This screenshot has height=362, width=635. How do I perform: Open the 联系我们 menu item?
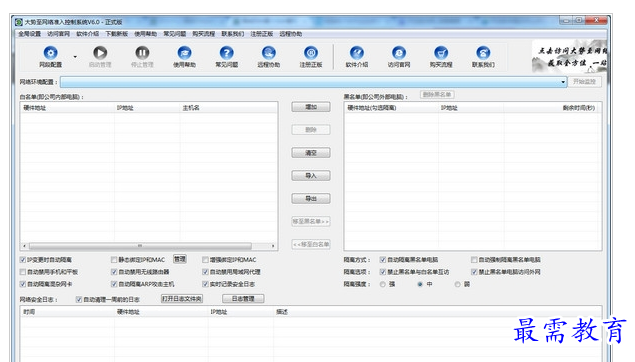pos(232,34)
